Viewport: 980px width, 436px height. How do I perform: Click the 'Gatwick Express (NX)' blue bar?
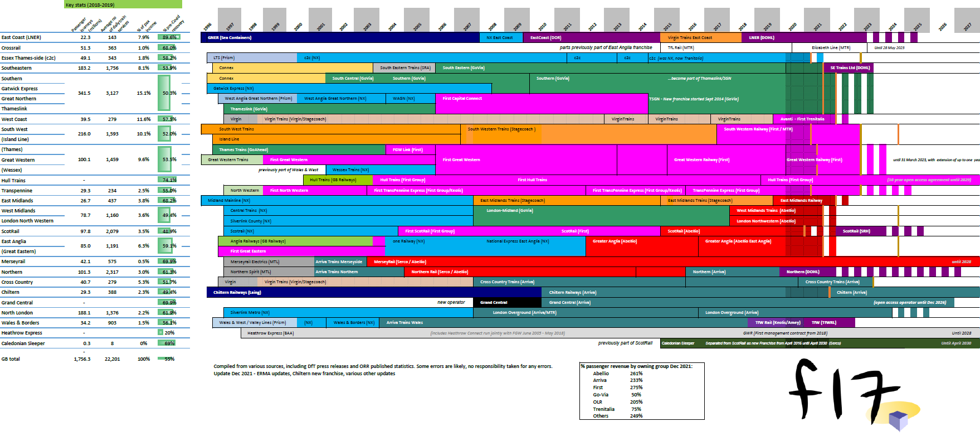pos(349,89)
